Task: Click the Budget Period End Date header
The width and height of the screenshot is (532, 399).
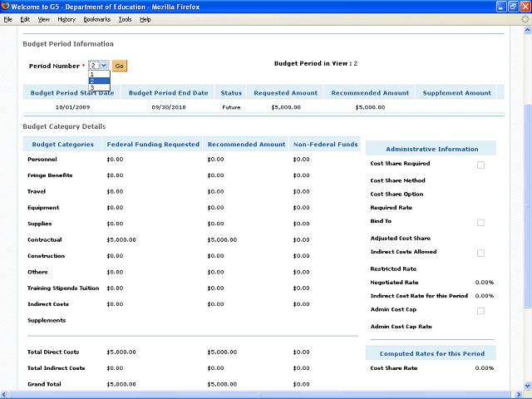Action: [169, 93]
